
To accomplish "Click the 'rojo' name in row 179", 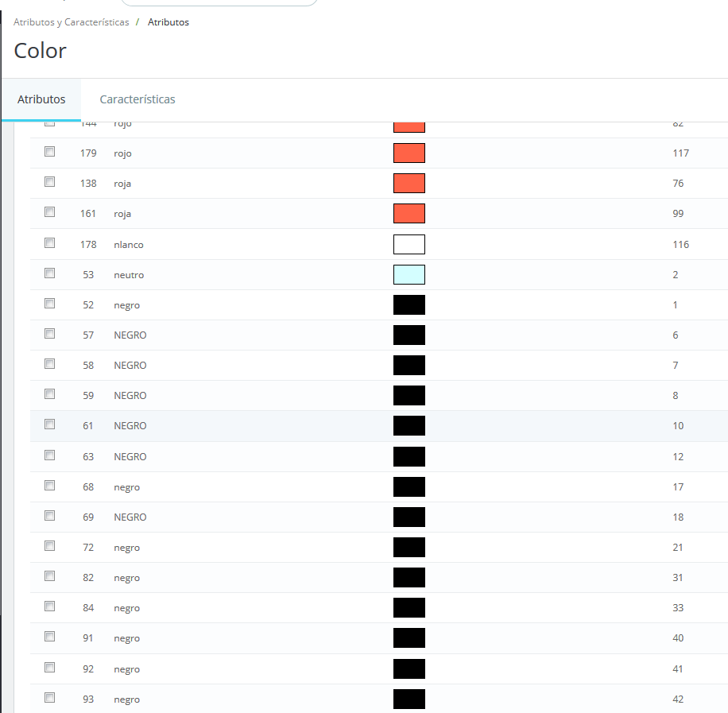I will [x=122, y=153].
